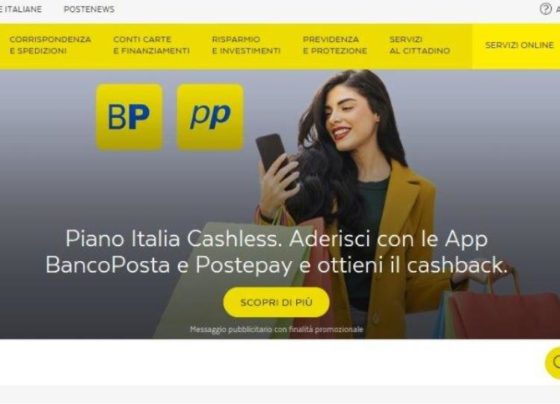Viewport: 560px width, 404px height.
Task: Open Corrispondenza e Spedizioni menu
Action: pyautogui.click(x=50, y=45)
